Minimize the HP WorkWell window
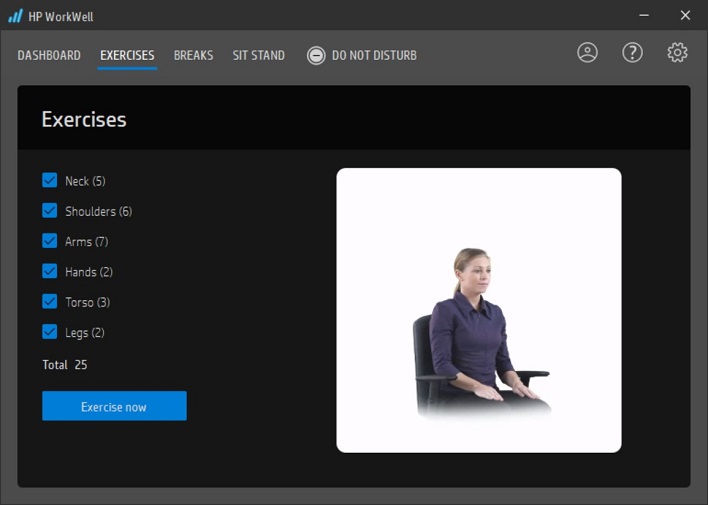The width and height of the screenshot is (708, 505). (x=644, y=15)
